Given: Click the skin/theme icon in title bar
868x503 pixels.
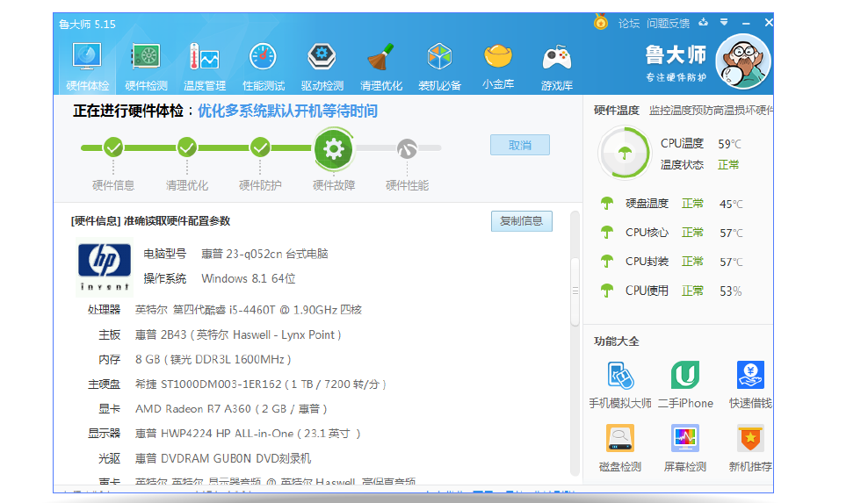Looking at the screenshot, I should pyautogui.click(x=703, y=23).
